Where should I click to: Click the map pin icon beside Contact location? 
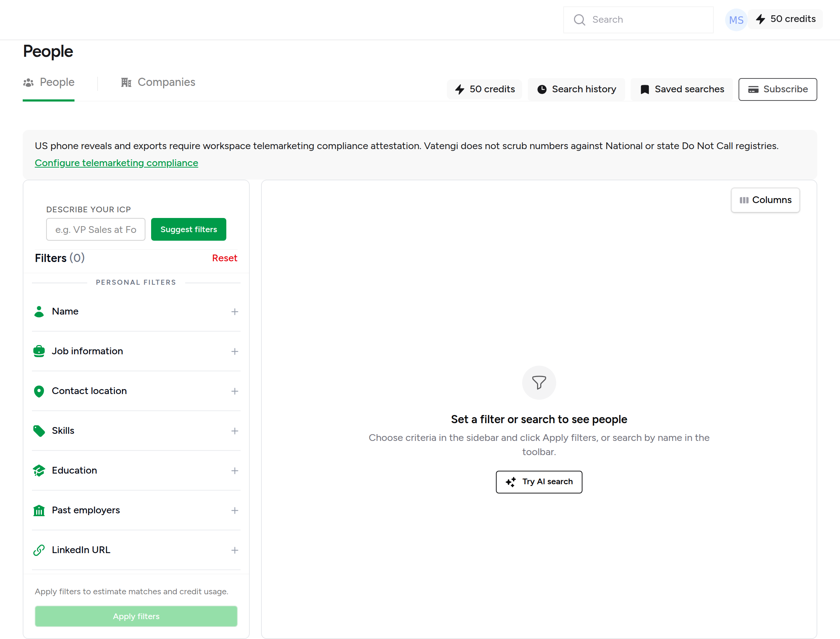39,391
